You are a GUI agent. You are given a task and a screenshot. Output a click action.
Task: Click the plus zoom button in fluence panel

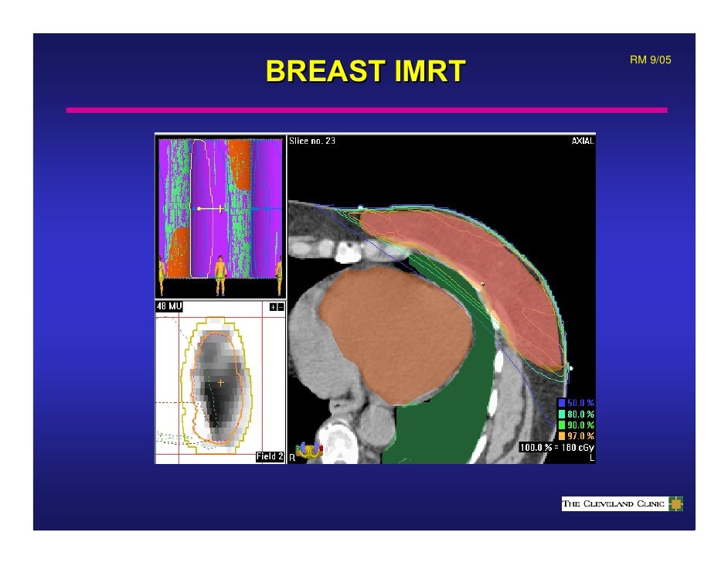(x=272, y=307)
